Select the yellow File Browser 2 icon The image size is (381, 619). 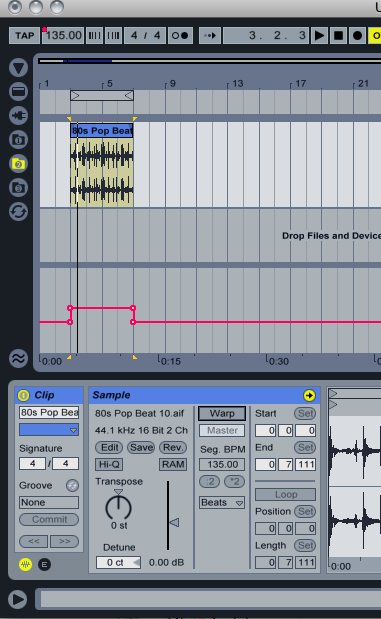19,164
